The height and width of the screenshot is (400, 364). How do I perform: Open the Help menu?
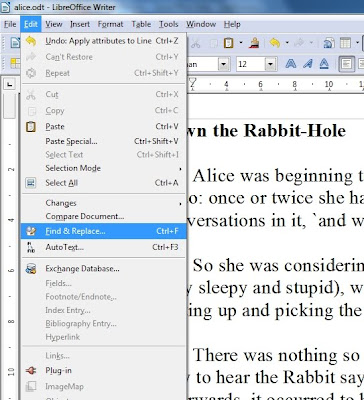click(232, 24)
